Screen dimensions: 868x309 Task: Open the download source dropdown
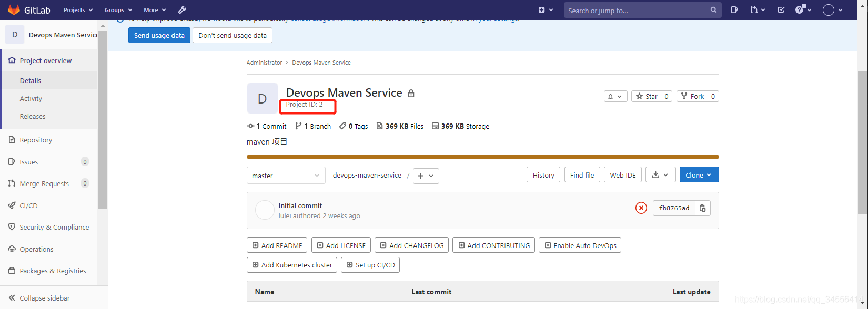pos(661,175)
